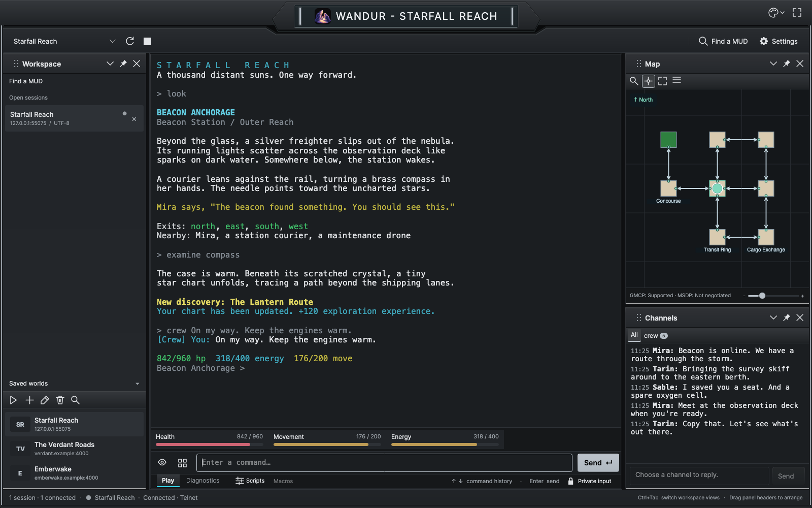
Task: Click the east exit link
Action: point(235,227)
